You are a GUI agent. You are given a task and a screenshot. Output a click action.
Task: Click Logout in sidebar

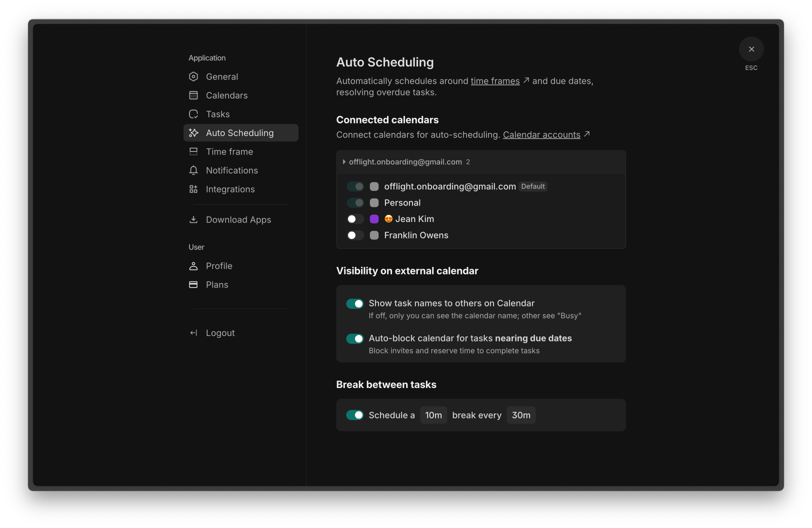[x=241, y=333]
